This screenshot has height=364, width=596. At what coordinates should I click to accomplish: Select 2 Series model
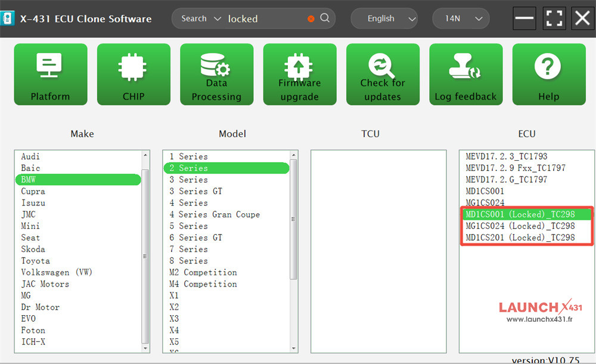[226, 168]
